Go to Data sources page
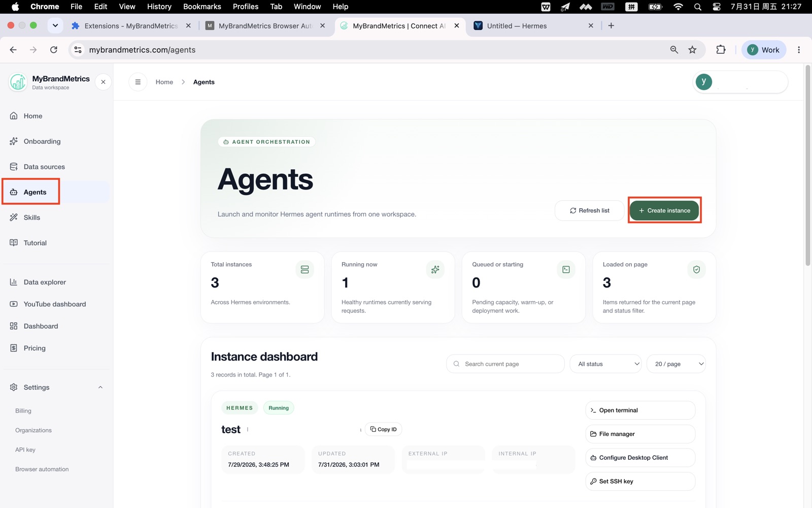 point(44,167)
